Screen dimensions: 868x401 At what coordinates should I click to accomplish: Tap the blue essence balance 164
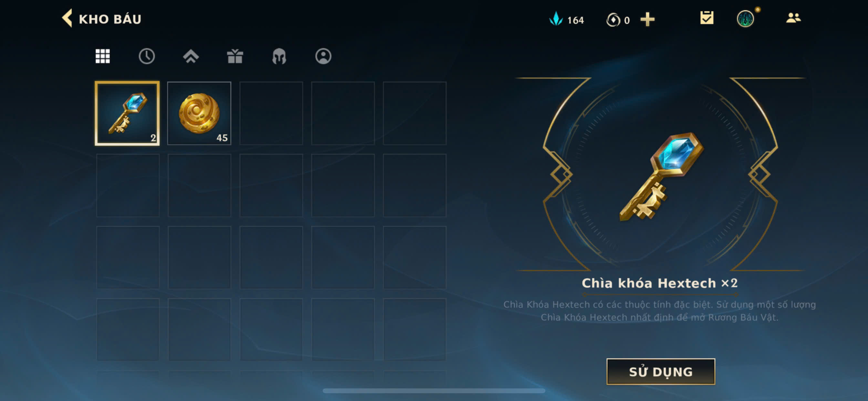(567, 20)
